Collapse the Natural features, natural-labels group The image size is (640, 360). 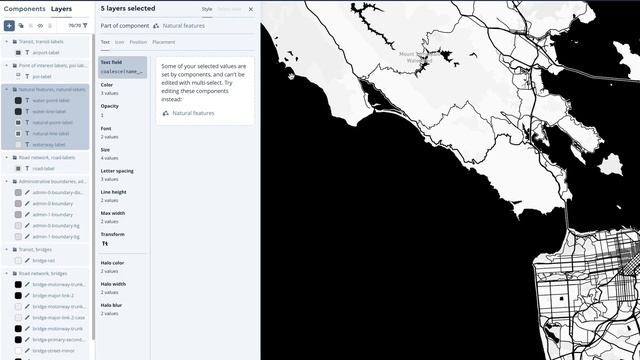(7, 89)
